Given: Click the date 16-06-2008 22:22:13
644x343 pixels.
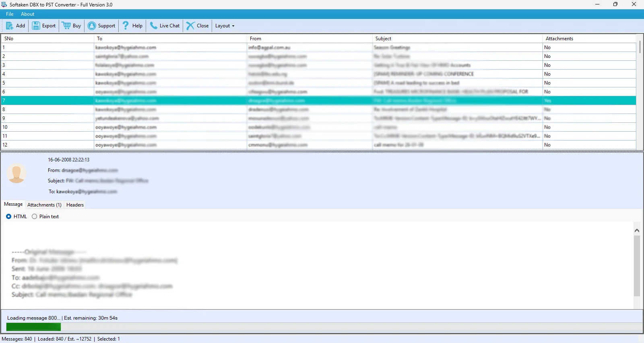Looking at the screenshot, I should [x=69, y=160].
